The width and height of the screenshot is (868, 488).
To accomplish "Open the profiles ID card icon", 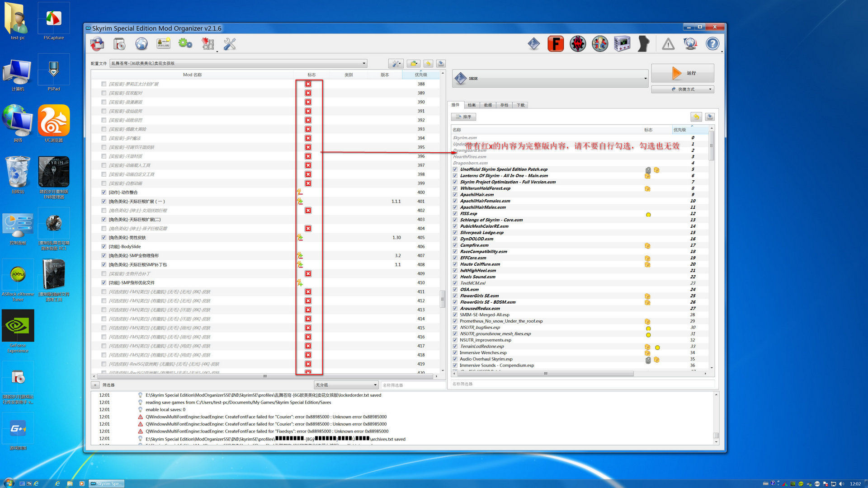I will 163,44.
